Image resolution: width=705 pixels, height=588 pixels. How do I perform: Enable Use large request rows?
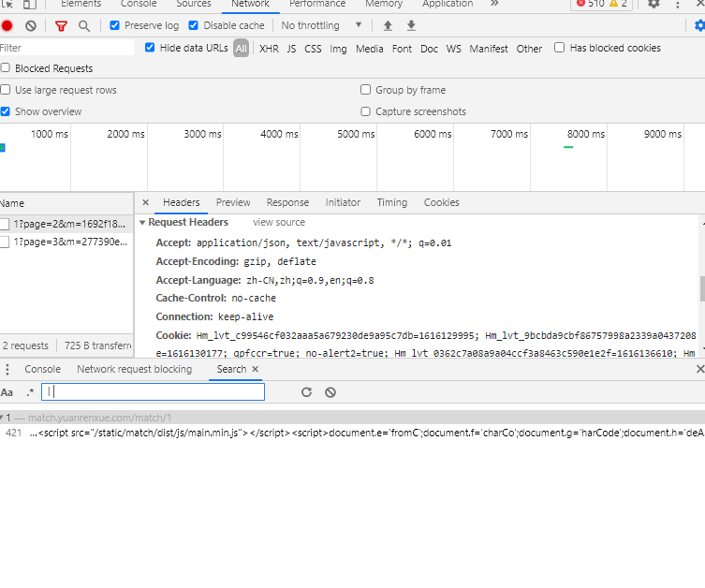(x=6, y=90)
